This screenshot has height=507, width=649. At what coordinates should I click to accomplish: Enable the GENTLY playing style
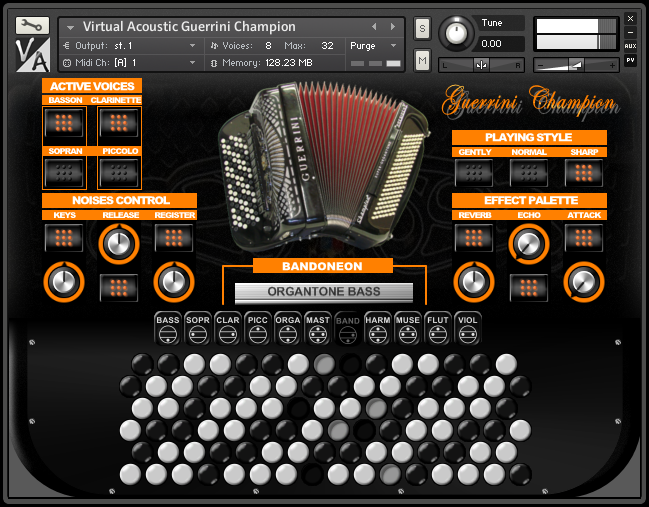tap(474, 173)
